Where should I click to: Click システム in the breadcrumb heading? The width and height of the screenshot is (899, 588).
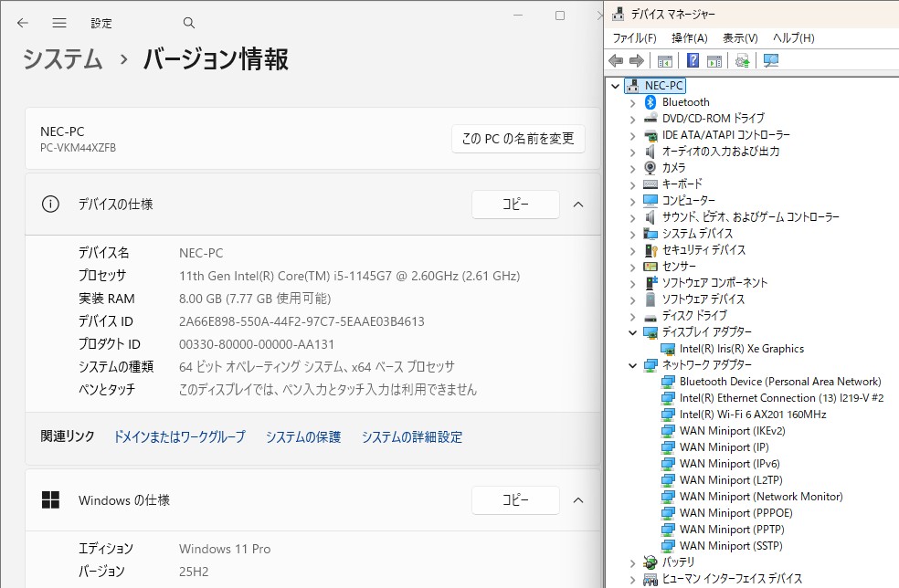point(62,60)
